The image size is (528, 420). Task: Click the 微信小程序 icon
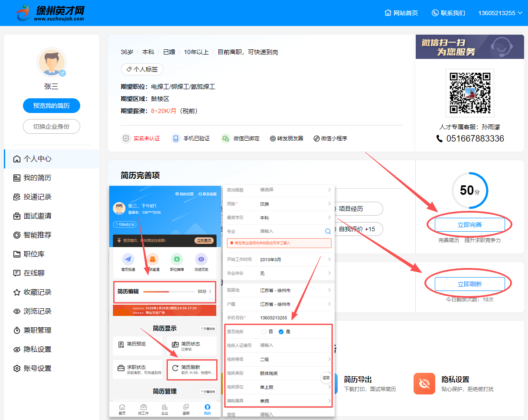(x=316, y=139)
